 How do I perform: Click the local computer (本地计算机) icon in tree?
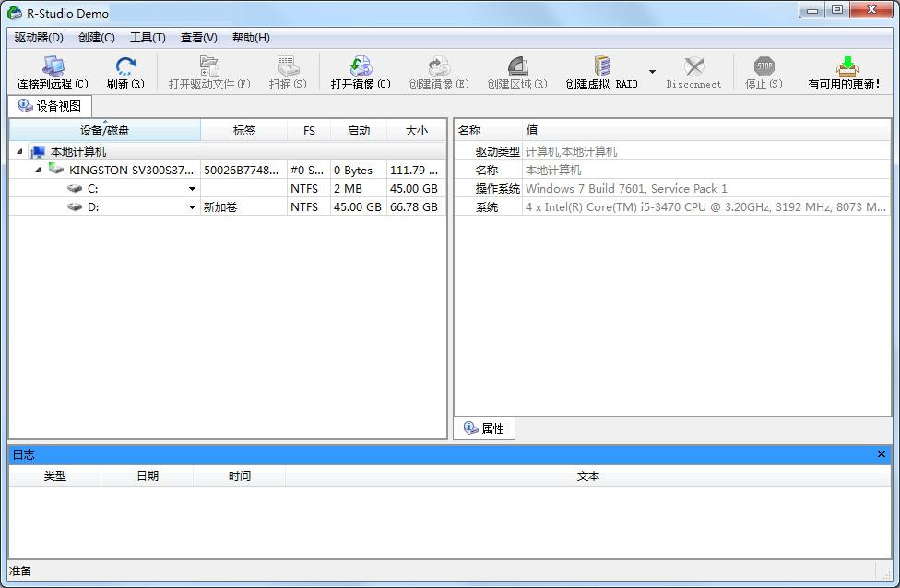(38, 151)
